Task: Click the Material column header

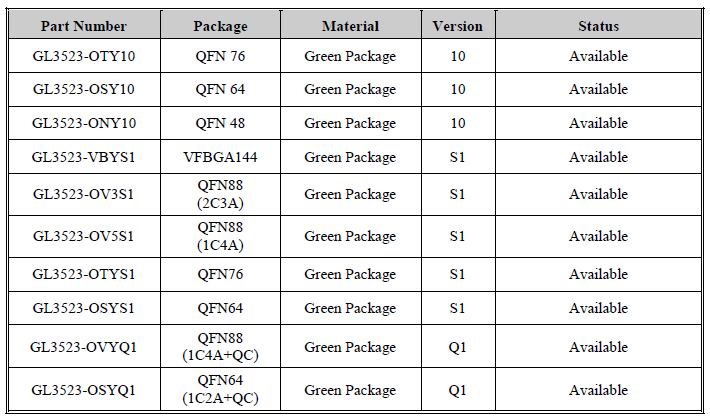Action: (350, 26)
